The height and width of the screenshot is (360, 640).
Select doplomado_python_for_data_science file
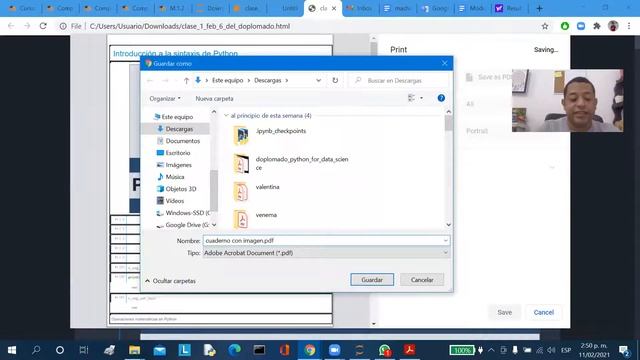(291, 163)
